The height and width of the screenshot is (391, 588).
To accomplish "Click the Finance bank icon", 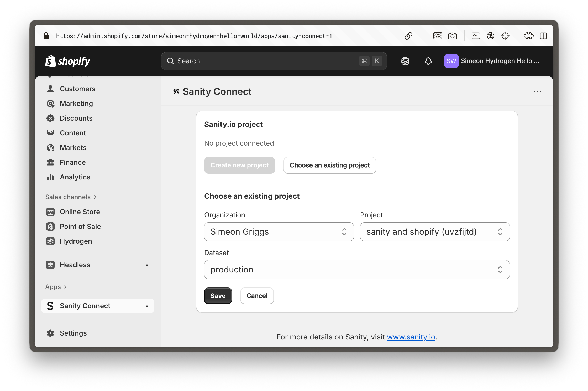I will [x=50, y=162].
